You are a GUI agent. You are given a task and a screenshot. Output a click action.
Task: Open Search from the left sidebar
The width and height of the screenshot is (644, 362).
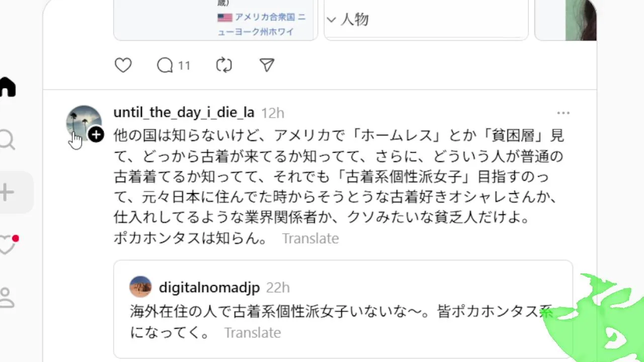8,140
